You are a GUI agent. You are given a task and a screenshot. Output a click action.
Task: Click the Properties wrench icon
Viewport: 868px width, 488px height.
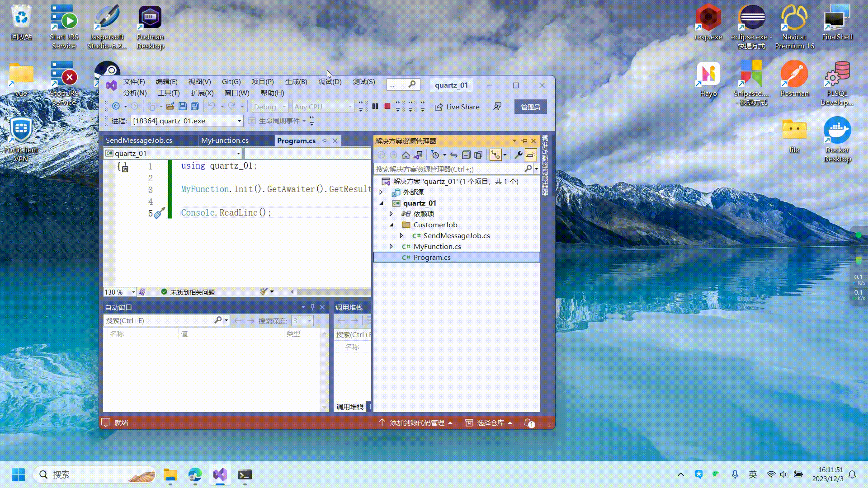519,155
